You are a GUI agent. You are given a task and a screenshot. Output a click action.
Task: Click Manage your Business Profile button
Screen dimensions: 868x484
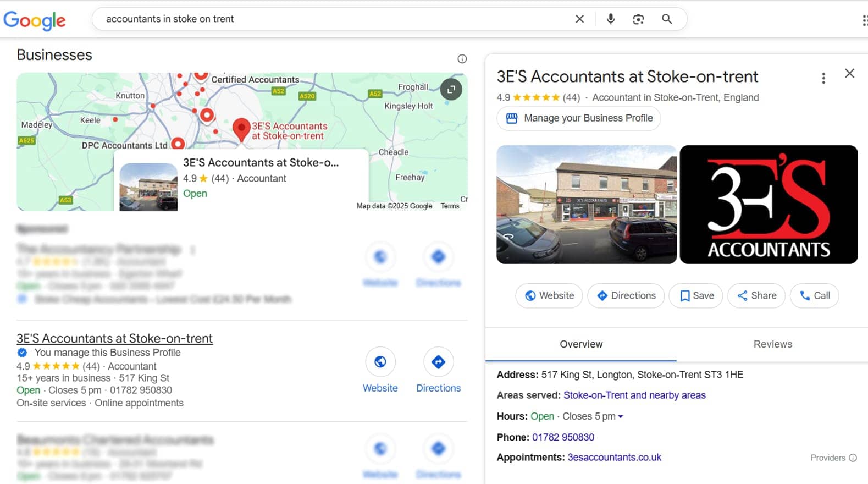click(579, 118)
